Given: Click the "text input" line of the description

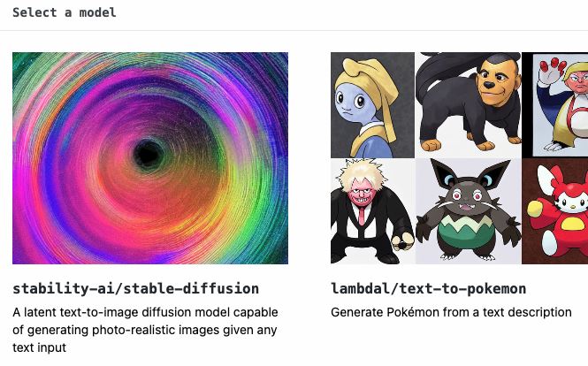Looking at the screenshot, I should tap(40, 347).
